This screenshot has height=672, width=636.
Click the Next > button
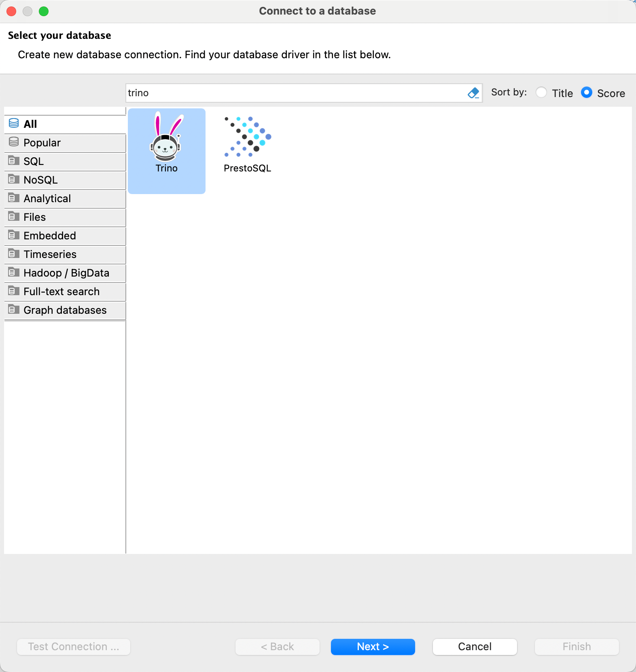click(373, 647)
